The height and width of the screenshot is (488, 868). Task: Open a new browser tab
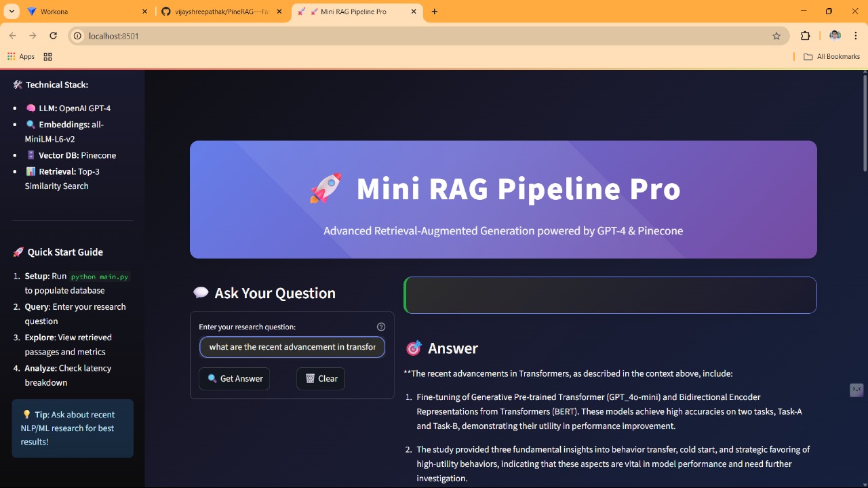435,12
